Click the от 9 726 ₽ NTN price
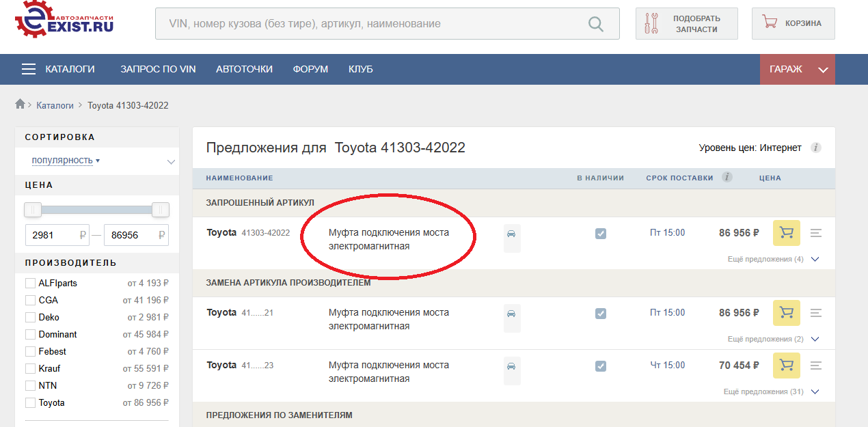Image resolution: width=868 pixels, height=427 pixels. click(x=148, y=385)
